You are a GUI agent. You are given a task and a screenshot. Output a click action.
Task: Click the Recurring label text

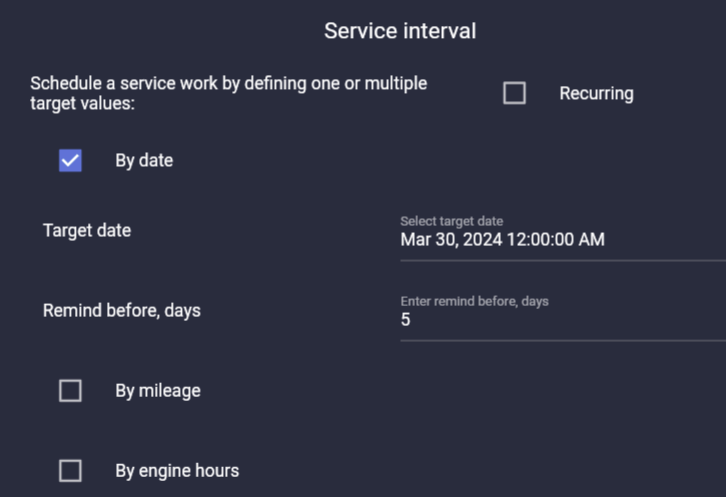click(x=596, y=93)
